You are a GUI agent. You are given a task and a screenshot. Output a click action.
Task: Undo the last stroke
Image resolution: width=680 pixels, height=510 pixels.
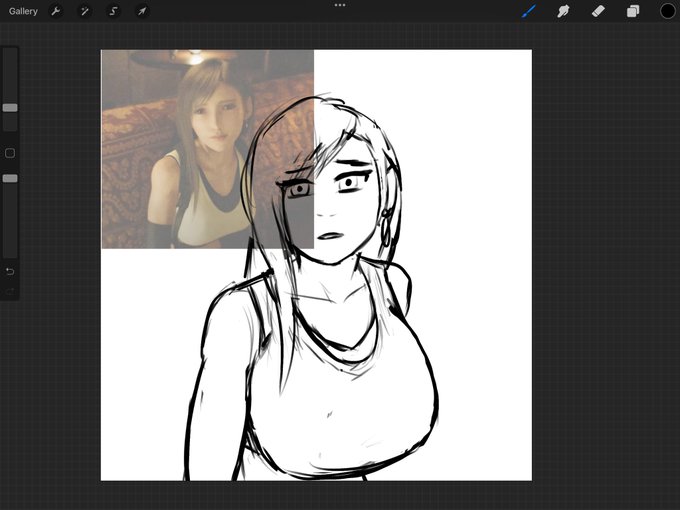[x=10, y=271]
